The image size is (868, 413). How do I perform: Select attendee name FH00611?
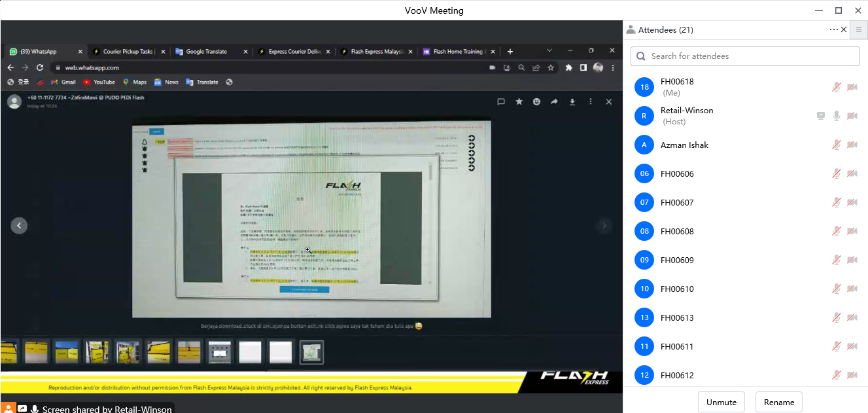[x=677, y=346]
